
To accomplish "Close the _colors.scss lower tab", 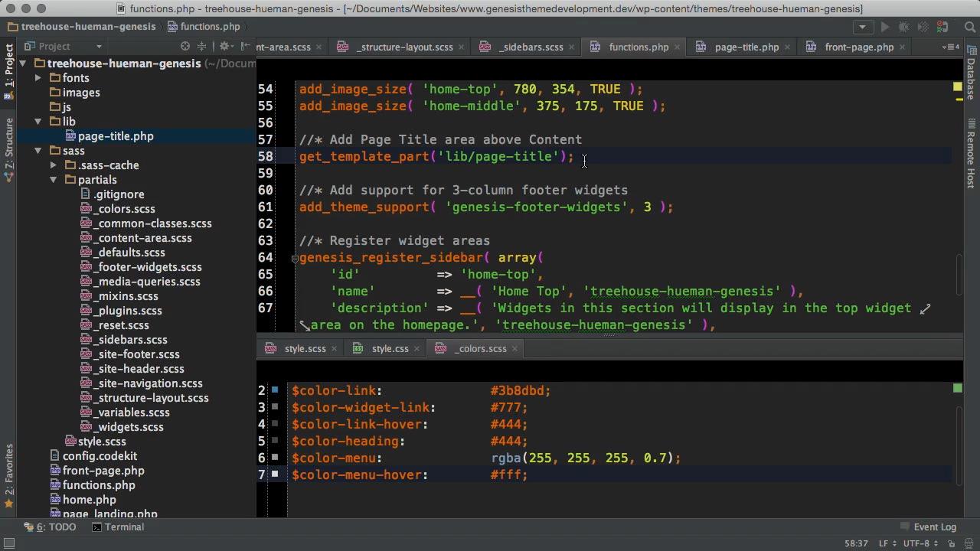I will [514, 348].
